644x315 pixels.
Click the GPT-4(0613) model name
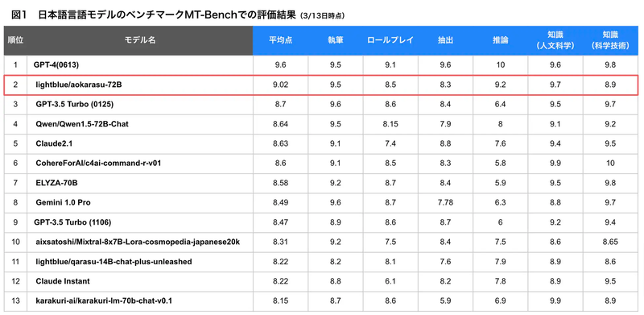point(56,65)
